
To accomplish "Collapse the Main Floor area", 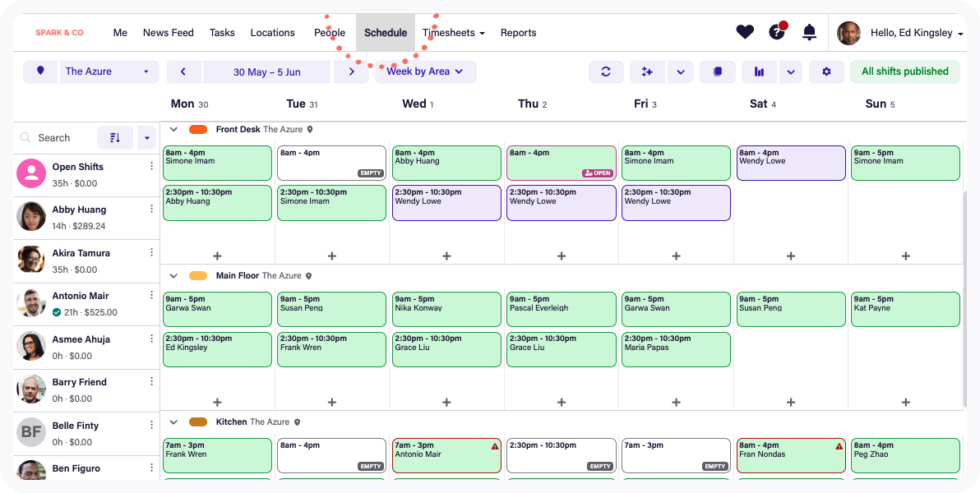I will [x=173, y=276].
